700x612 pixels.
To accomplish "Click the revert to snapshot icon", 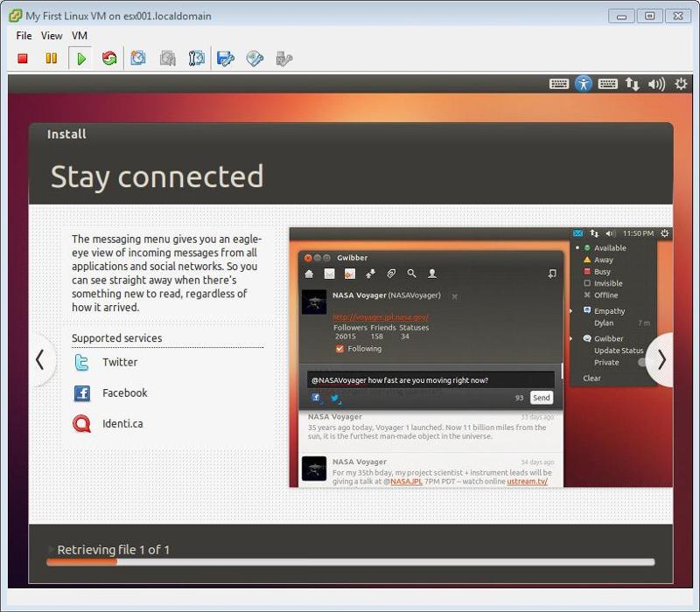I will [167, 59].
